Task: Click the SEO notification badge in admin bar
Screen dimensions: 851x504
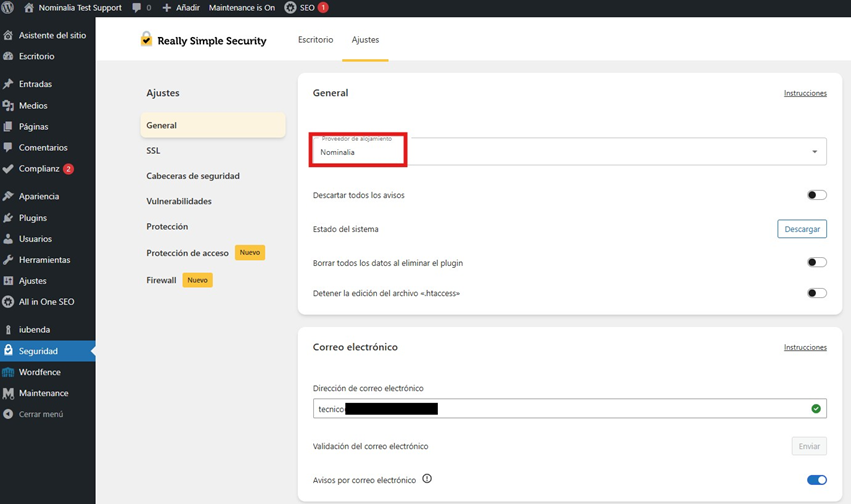Action: coord(323,8)
